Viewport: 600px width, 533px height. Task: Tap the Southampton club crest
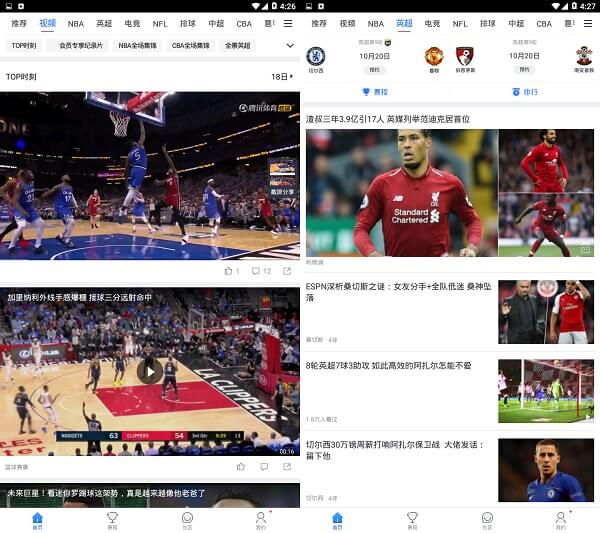[584, 56]
